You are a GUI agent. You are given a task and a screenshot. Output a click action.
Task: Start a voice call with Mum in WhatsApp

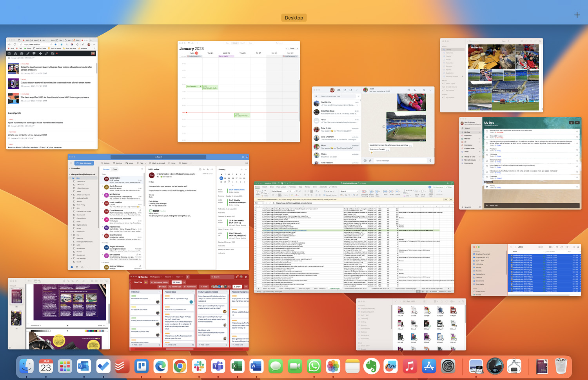click(x=415, y=90)
